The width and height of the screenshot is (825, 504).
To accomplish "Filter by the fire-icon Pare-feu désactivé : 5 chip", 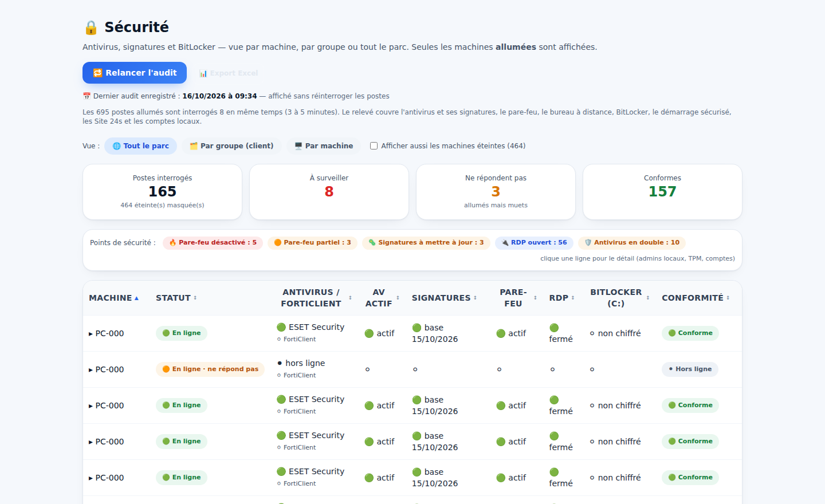I will [213, 243].
